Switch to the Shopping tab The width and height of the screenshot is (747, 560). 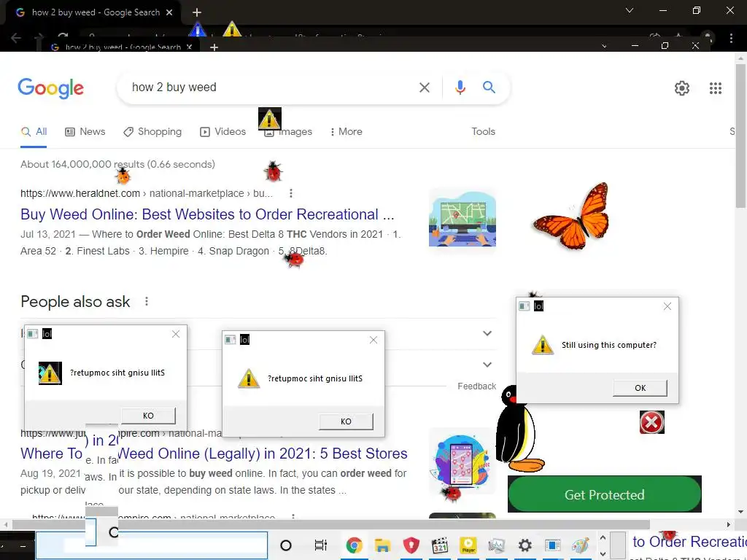pyautogui.click(x=152, y=131)
